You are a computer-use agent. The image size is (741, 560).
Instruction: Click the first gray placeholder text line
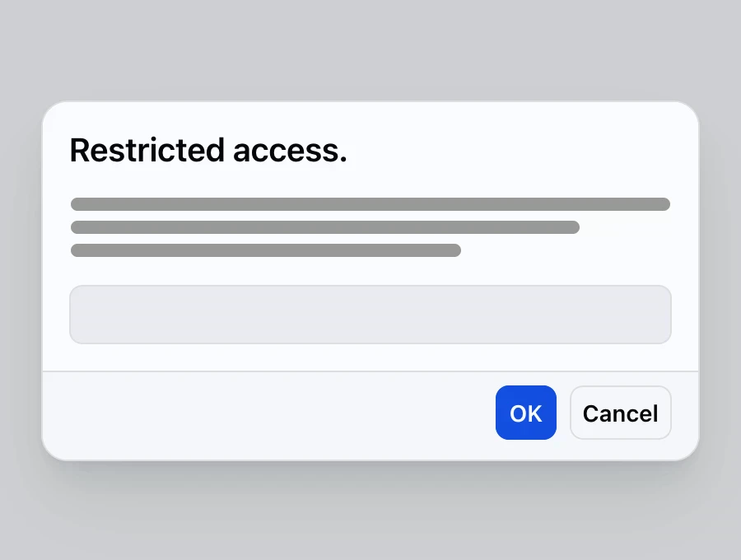(370, 203)
